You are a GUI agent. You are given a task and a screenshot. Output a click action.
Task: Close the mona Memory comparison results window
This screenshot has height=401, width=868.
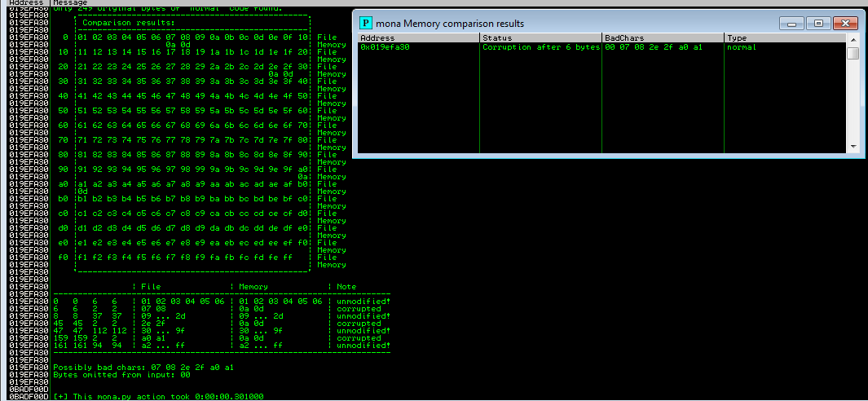844,24
